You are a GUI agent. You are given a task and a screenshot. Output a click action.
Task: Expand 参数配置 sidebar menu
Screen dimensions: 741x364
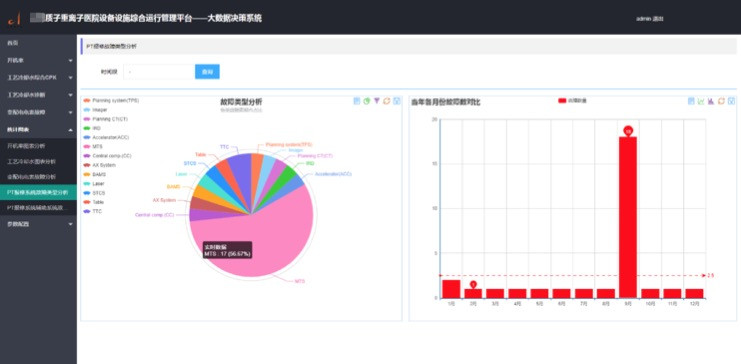tap(38, 224)
